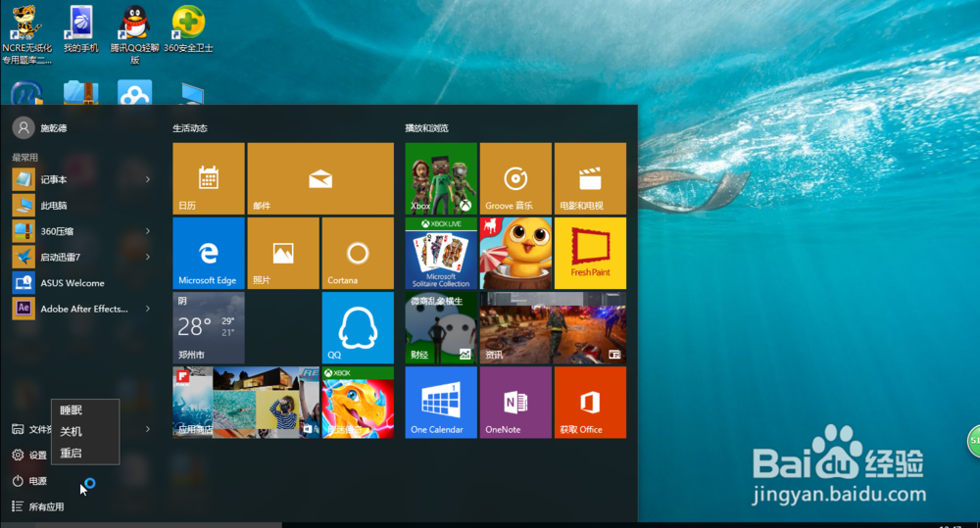Expand 360压缩 jump list arrow

coord(148,231)
